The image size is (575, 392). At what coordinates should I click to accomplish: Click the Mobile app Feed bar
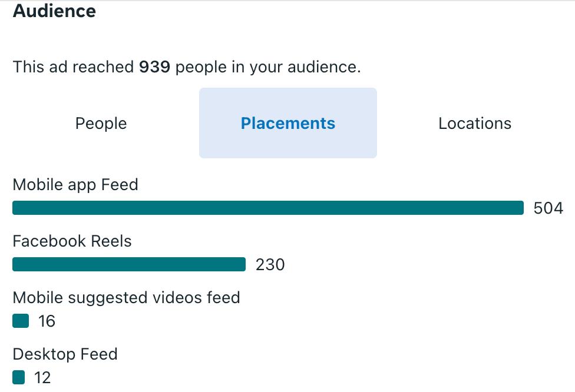[267, 208]
